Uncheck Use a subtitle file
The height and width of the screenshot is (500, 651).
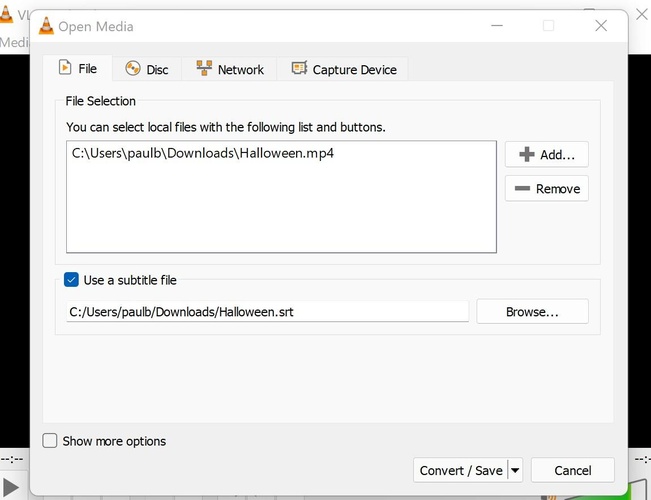pyautogui.click(x=71, y=280)
